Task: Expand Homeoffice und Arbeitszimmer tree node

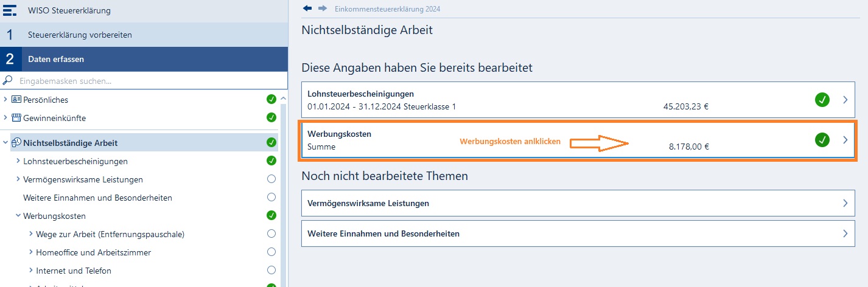Action: point(31,252)
